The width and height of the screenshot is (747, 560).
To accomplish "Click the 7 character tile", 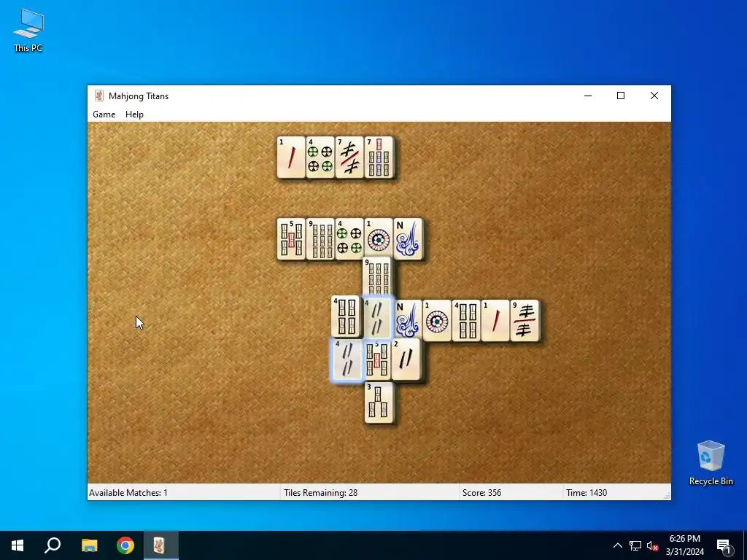I will [x=349, y=157].
